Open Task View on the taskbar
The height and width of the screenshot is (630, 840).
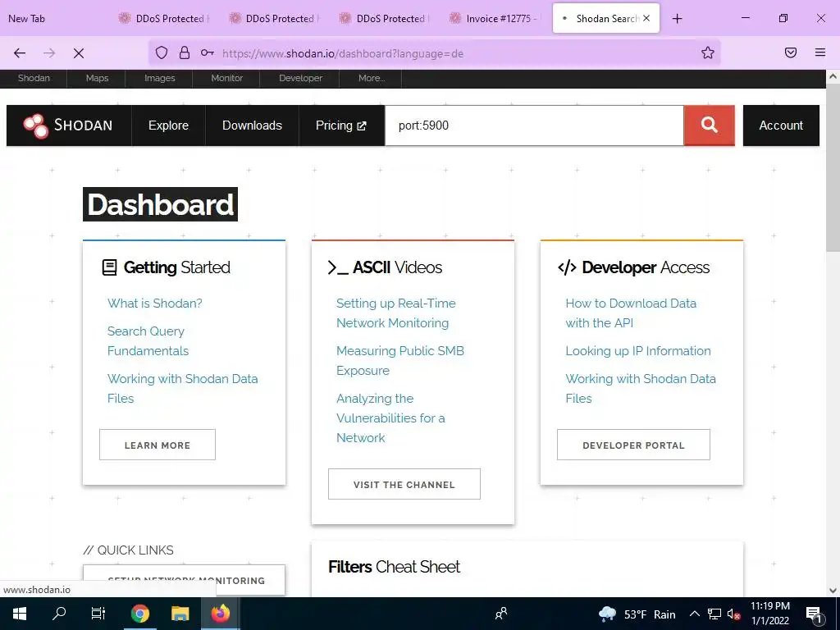(x=98, y=614)
